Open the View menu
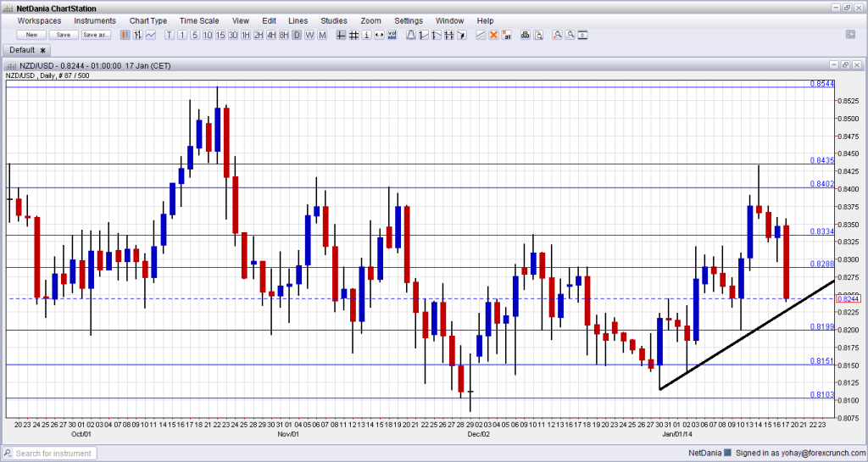Screen dimensions: 868x462 [x=240, y=20]
